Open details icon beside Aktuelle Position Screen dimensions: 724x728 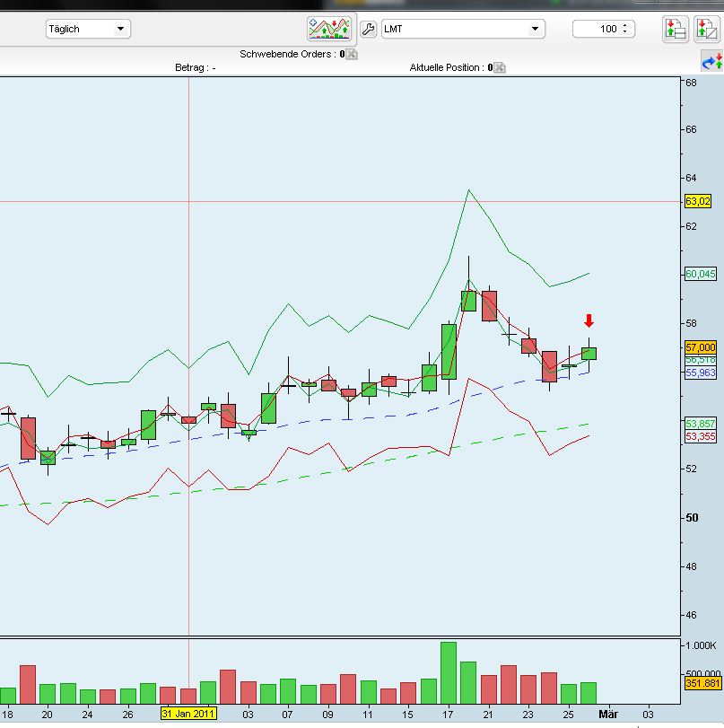pos(500,67)
